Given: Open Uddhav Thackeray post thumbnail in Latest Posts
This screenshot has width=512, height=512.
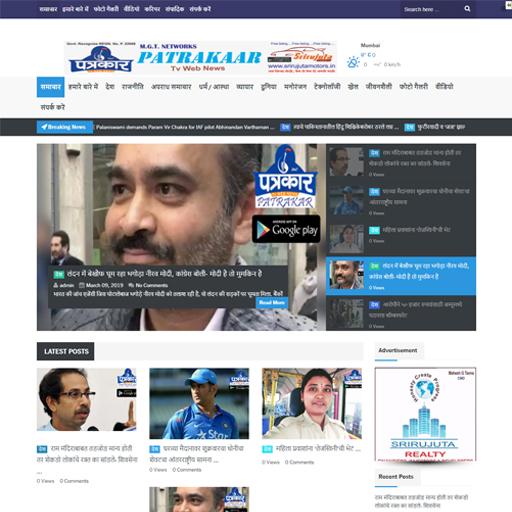Looking at the screenshot, I should tap(87, 399).
